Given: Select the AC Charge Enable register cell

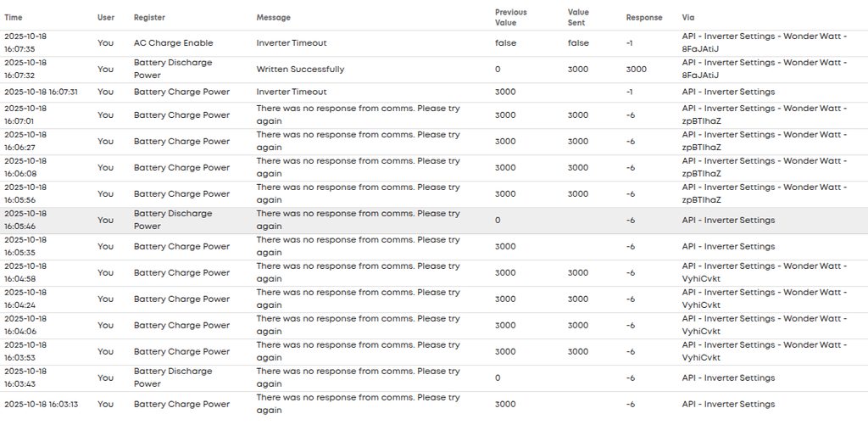Looking at the screenshot, I should 173,43.
